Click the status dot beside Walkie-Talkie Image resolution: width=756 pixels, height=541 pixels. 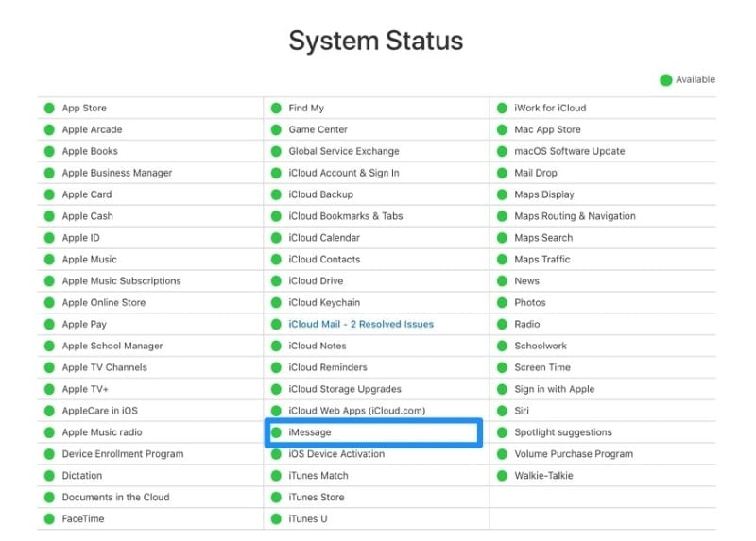point(502,476)
